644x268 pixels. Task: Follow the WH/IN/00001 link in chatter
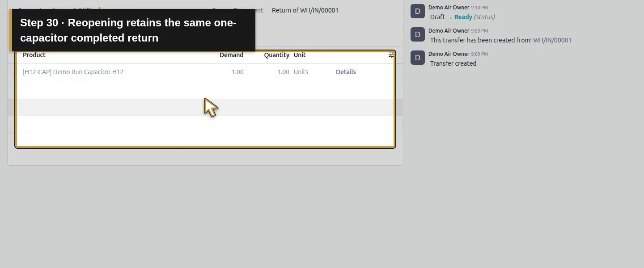[552, 40]
